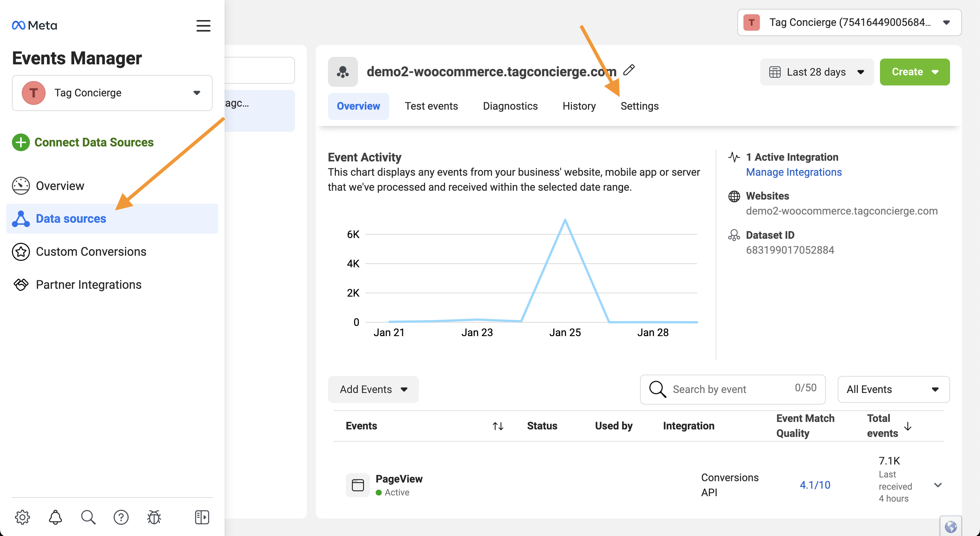Viewport: 980px width, 536px height.
Task: Sort by Events column arrows
Action: click(498, 426)
